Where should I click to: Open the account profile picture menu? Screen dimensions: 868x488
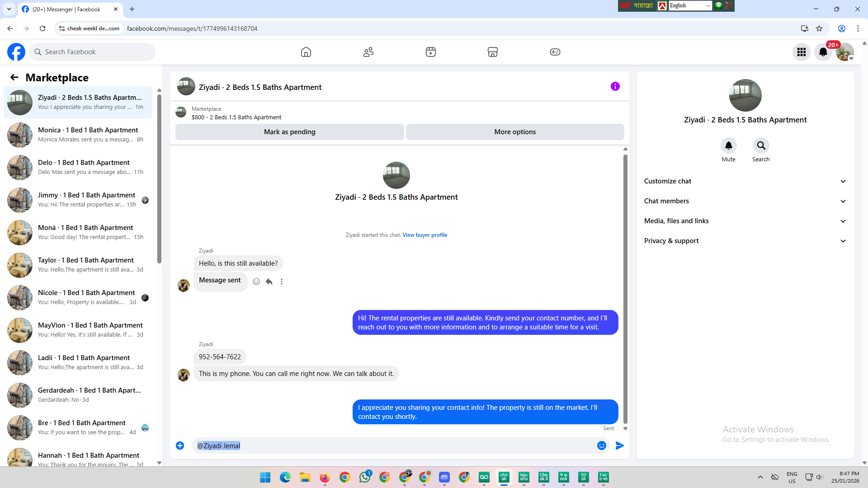[x=844, y=52]
